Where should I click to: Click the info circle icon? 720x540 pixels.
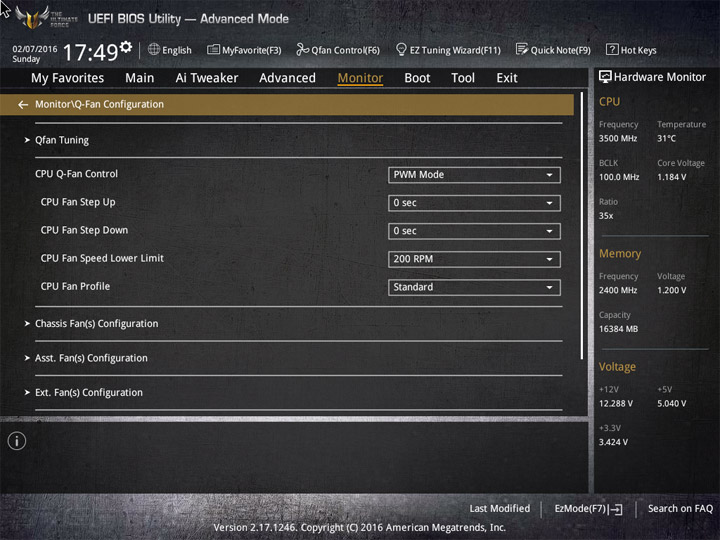pyautogui.click(x=17, y=441)
